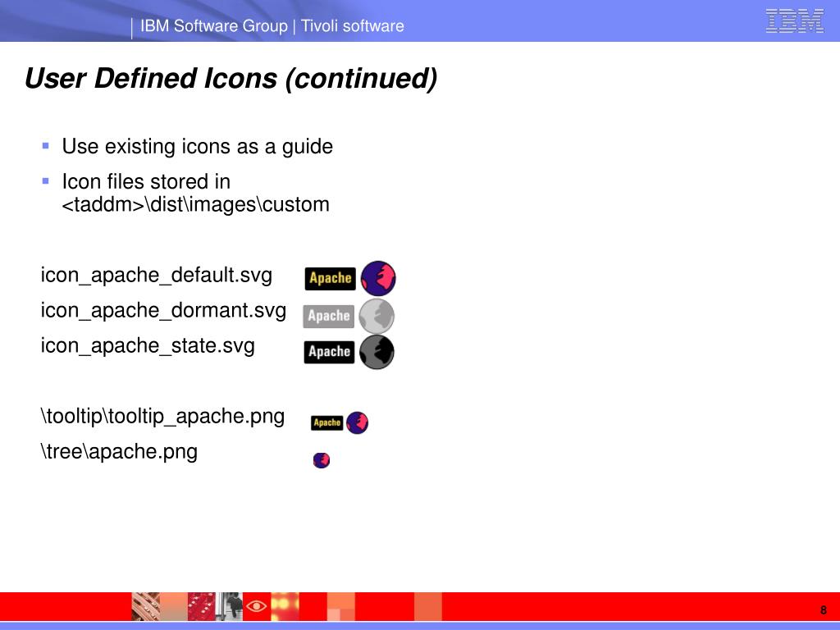Select the copper pipes footer thumbnail
The image size is (840, 630).
tap(146, 606)
